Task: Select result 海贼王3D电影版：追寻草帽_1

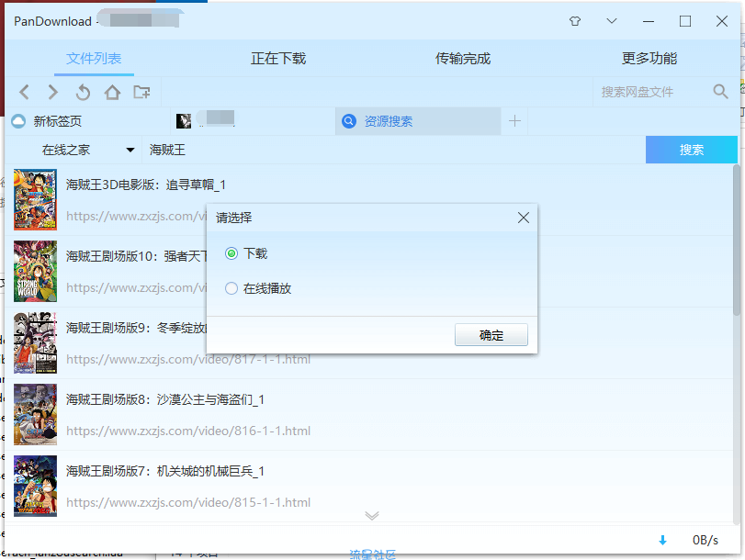Action: (x=146, y=185)
